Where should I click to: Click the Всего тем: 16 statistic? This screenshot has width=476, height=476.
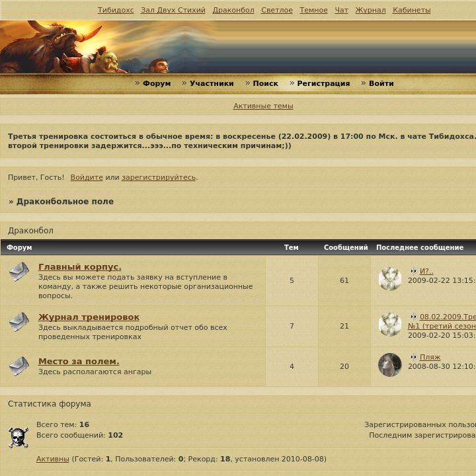(x=63, y=424)
